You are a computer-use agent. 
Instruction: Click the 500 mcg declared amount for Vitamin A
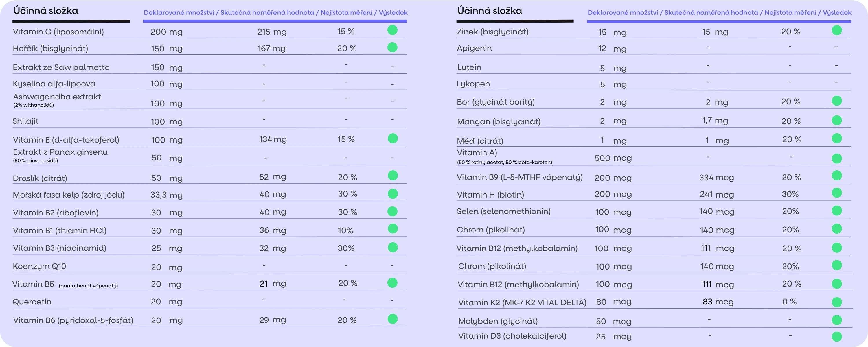[x=613, y=158]
